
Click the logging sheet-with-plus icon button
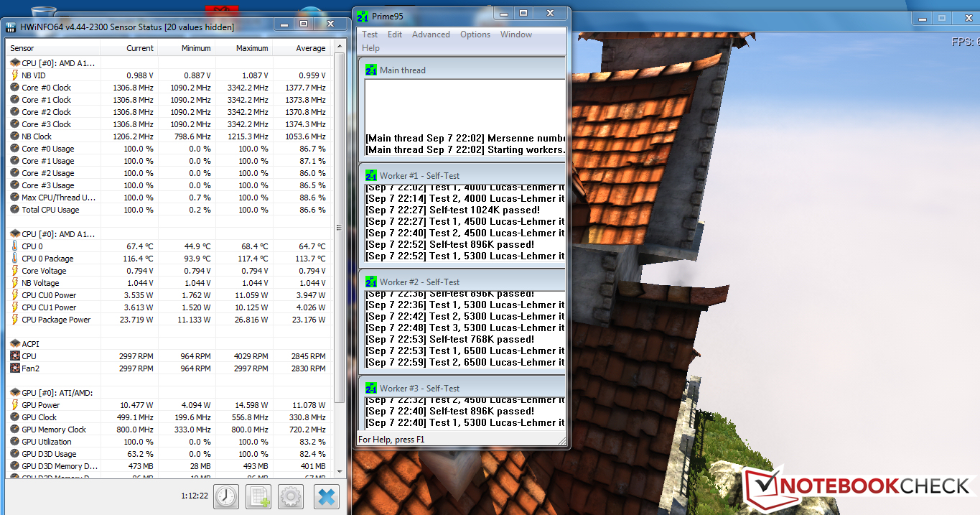point(258,496)
